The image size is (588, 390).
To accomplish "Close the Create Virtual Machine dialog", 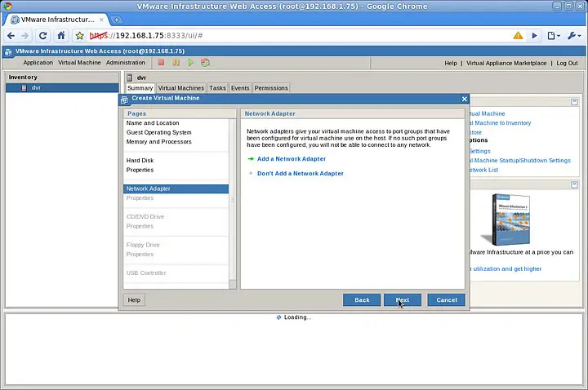I will (464, 99).
